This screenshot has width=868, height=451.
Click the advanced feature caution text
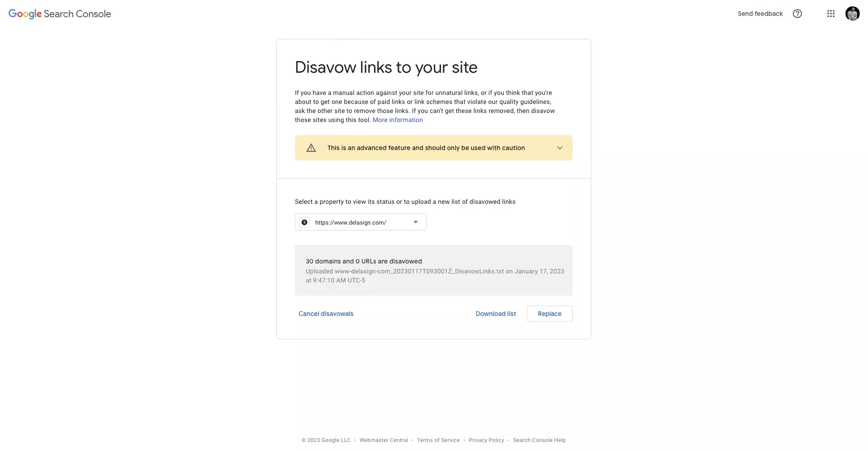pyautogui.click(x=426, y=148)
